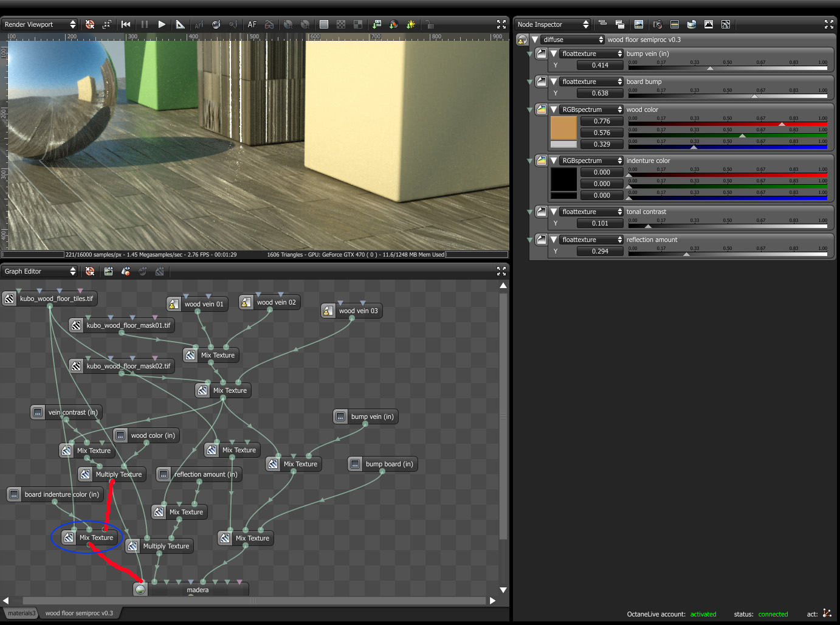Click the collapse windows icon in Node Inspector
The image size is (840, 625).
[x=620, y=24]
